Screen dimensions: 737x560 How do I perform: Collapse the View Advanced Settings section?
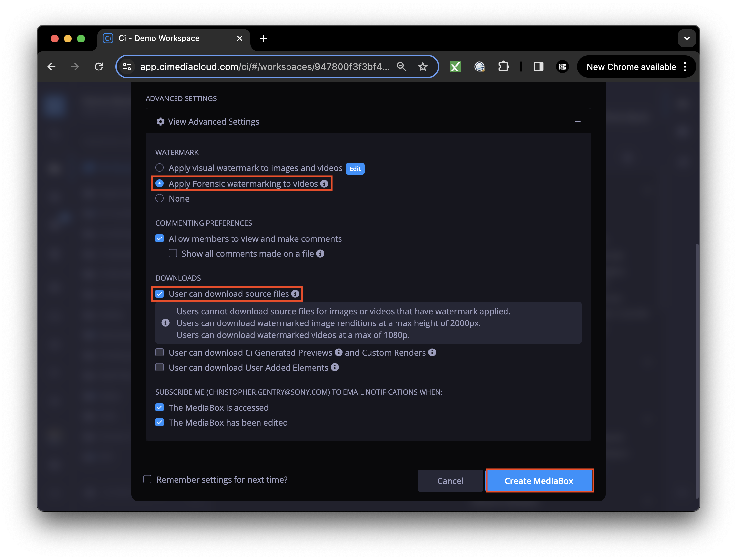(578, 121)
